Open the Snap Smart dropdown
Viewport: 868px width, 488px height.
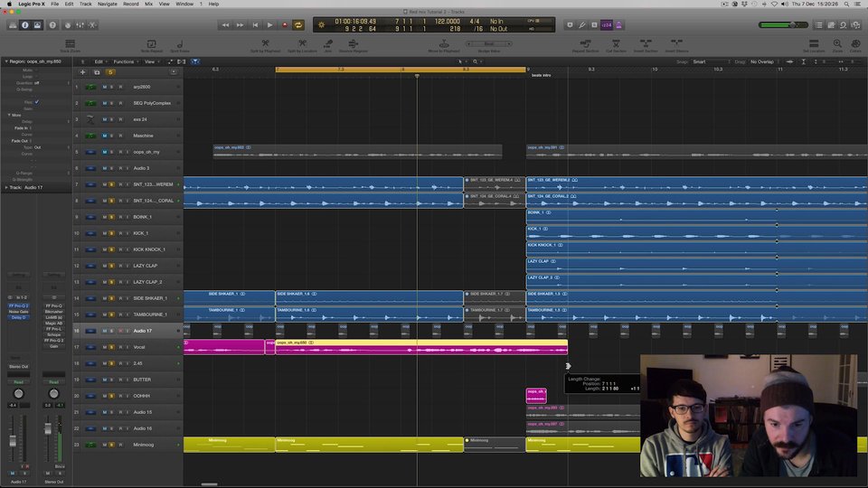click(x=711, y=61)
